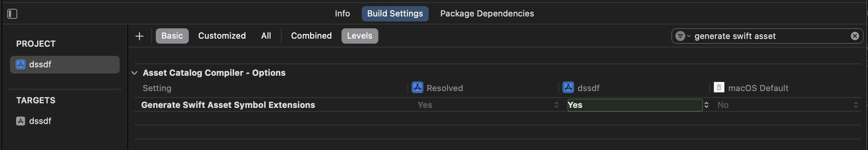Add a build setting with plus icon
The image size is (868, 150).
[140, 36]
